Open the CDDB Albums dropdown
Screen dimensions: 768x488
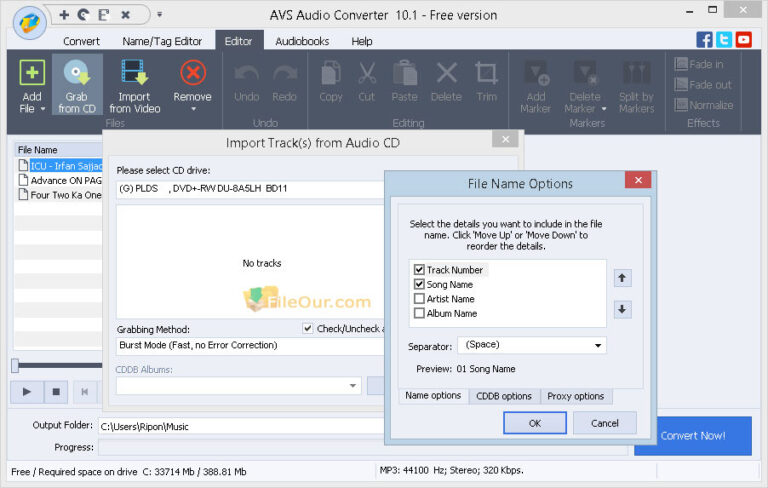(238, 385)
